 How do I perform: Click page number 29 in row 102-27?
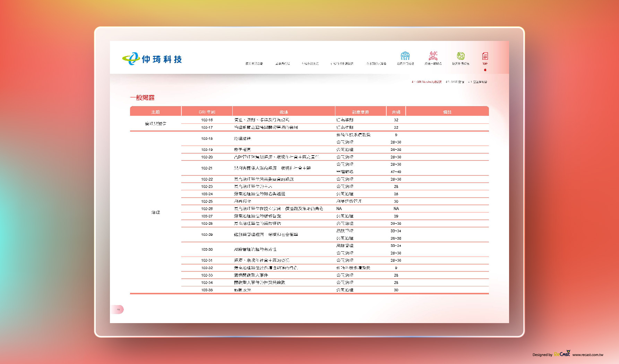396,216
